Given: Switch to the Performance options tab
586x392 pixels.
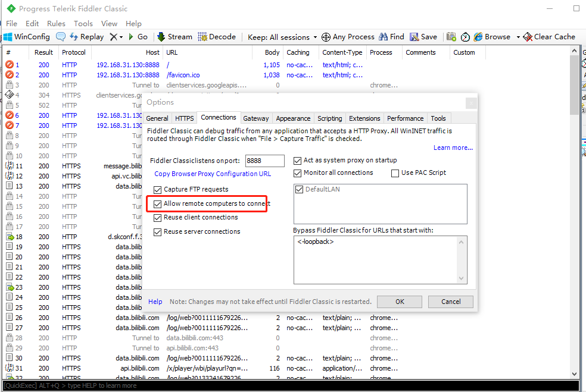Looking at the screenshot, I should coord(405,118).
